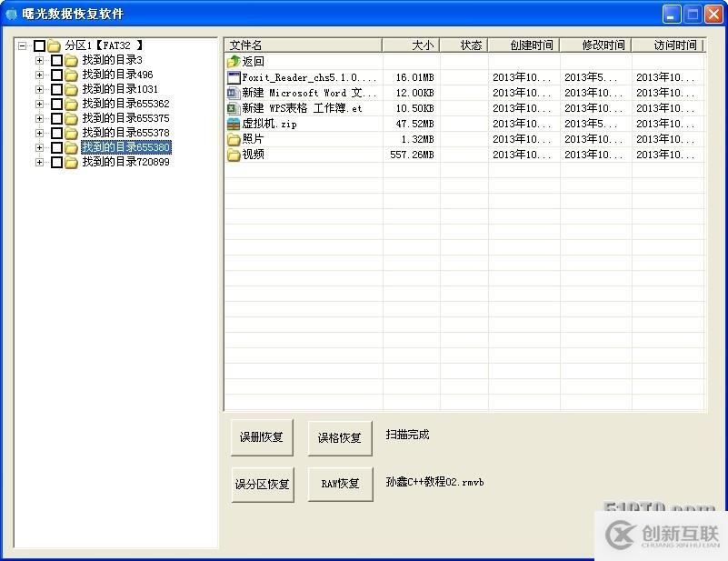The image size is (728, 561).
Task: Click the RAW恢复 button
Action: [340, 484]
